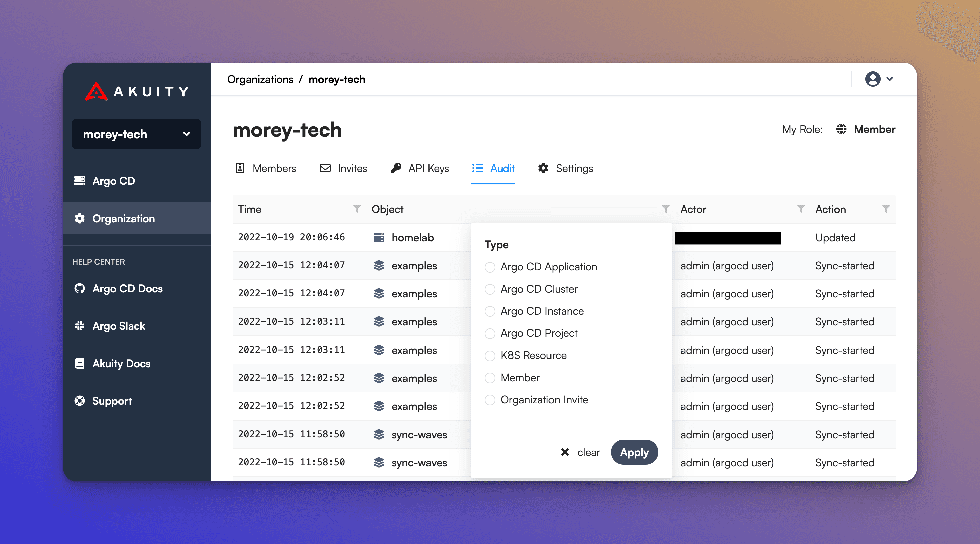Viewport: 980px width, 544px height.
Task: Open the account chevron dropdown top right
Action: (890, 79)
